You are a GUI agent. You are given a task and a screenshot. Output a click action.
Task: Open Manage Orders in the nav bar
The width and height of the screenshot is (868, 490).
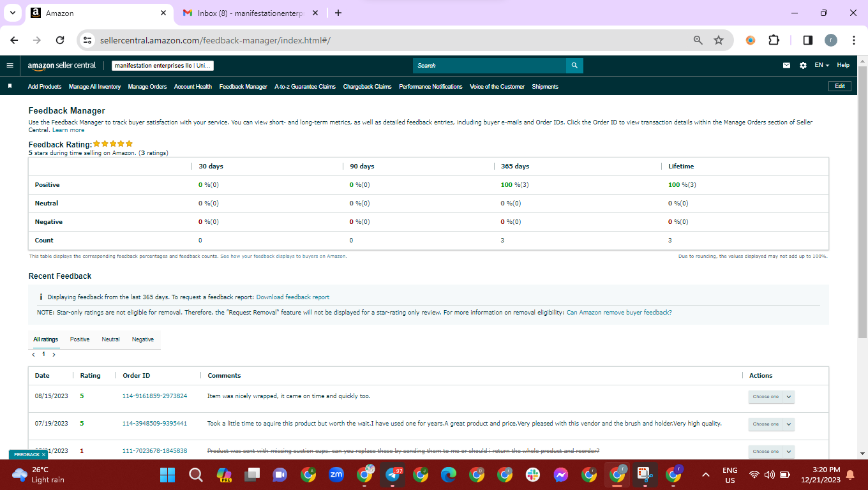pyautogui.click(x=147, y=87)
